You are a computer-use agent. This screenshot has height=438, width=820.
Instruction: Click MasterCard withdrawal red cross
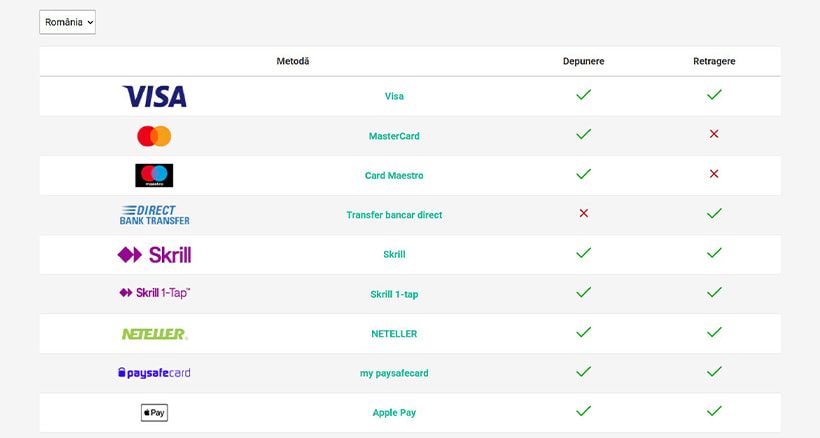pos(714,134)
